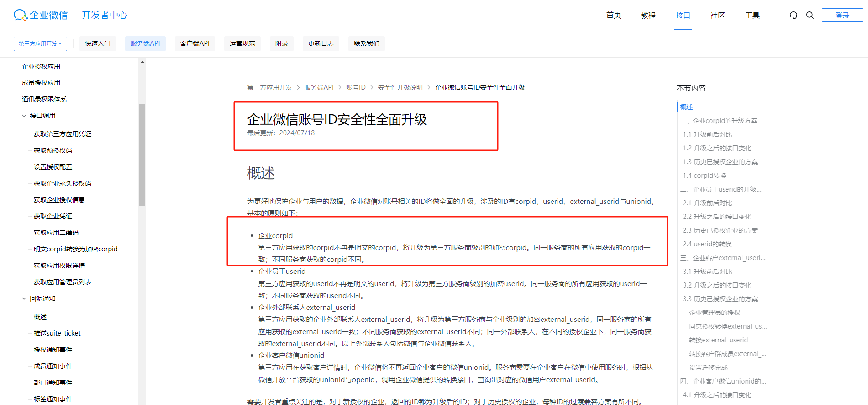868x405 pixels.
Task: Jump to 1.3 历史已授权企业的方案 in outline
Action: point(720,162)
